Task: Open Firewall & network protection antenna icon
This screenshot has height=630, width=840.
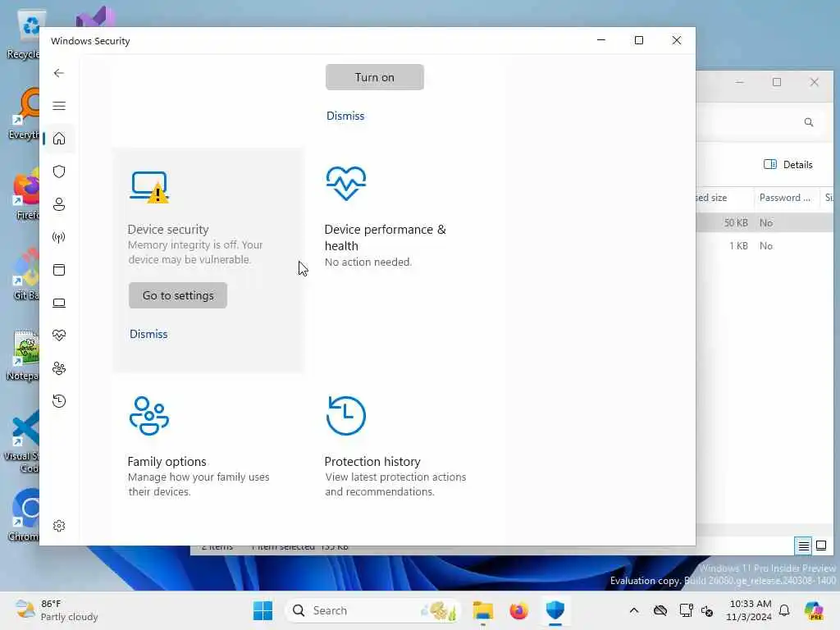Action: (x=59, y=237)
